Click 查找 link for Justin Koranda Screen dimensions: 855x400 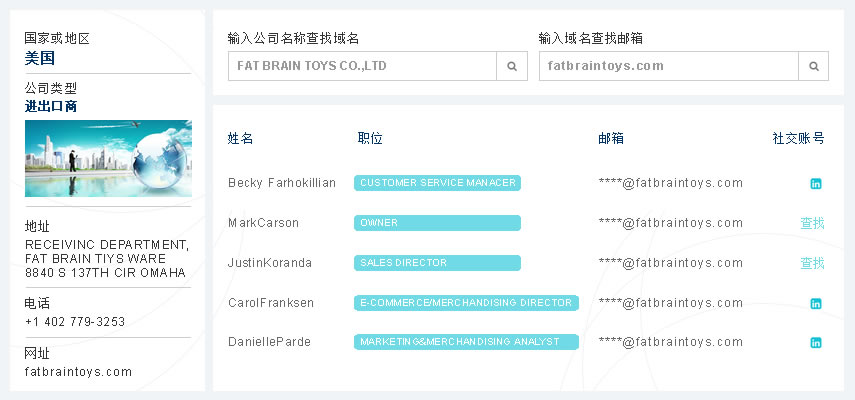click(812, 263)
